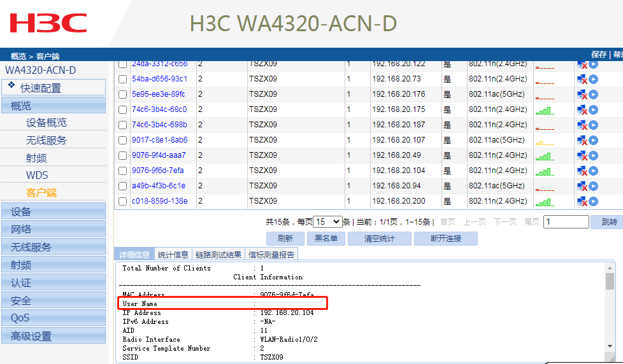Start link test for client 74c6-3b4c-68c0
This screenshot has height=364, width=623.
pyautogui.click(x=593, y=109)
